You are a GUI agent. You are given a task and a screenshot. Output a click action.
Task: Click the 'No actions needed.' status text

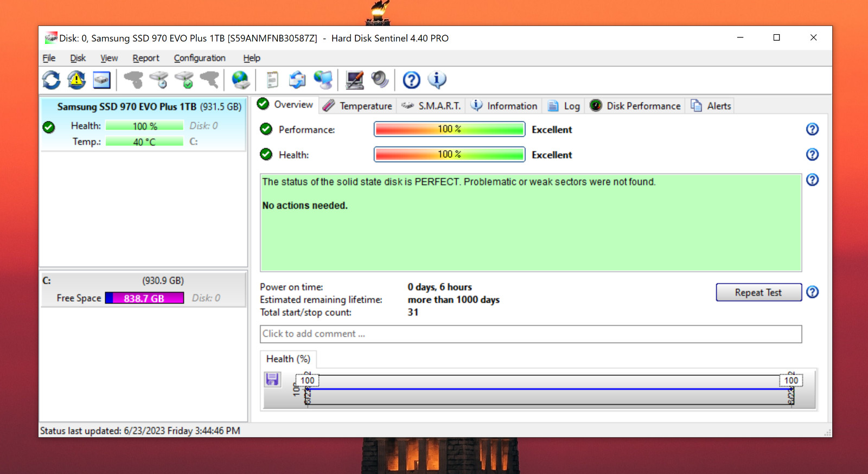[x=305, y=206]
